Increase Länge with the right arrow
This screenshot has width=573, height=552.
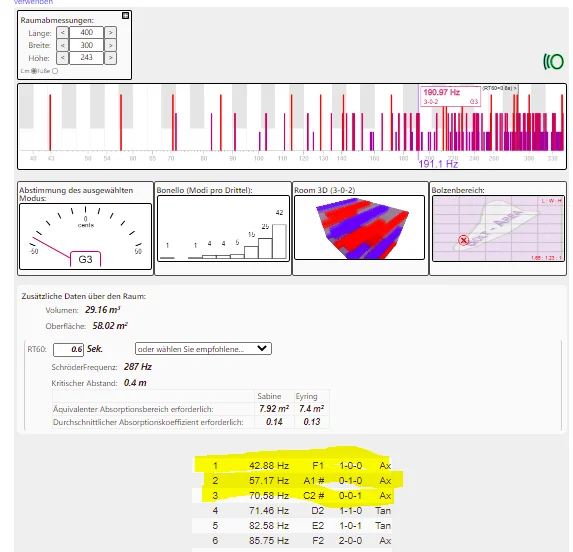pos(110,33)
